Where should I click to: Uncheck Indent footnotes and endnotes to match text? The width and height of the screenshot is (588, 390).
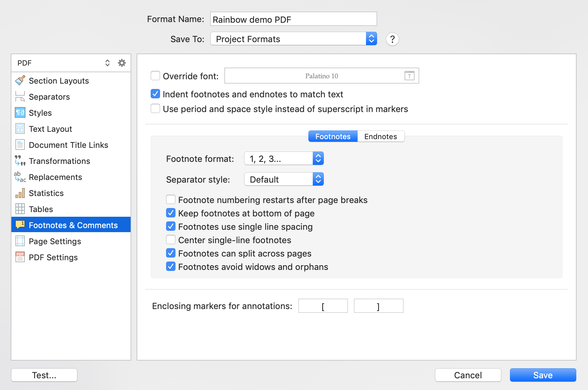(155, 94)
